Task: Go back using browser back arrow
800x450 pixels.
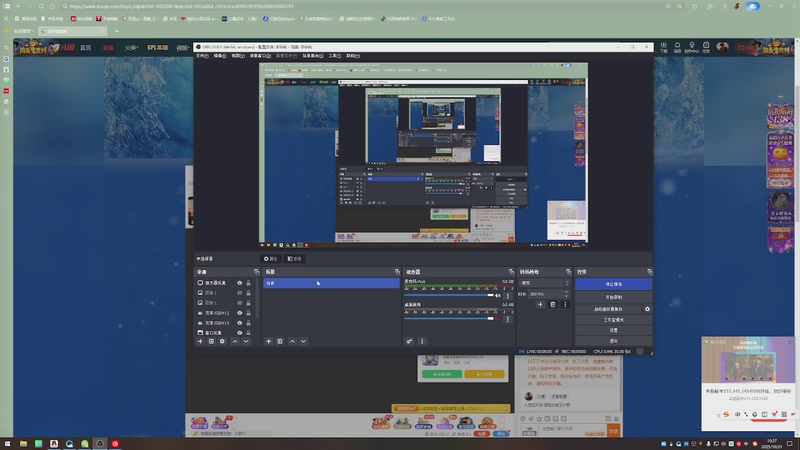Action: pyautogui.click(x=18, y=6)
